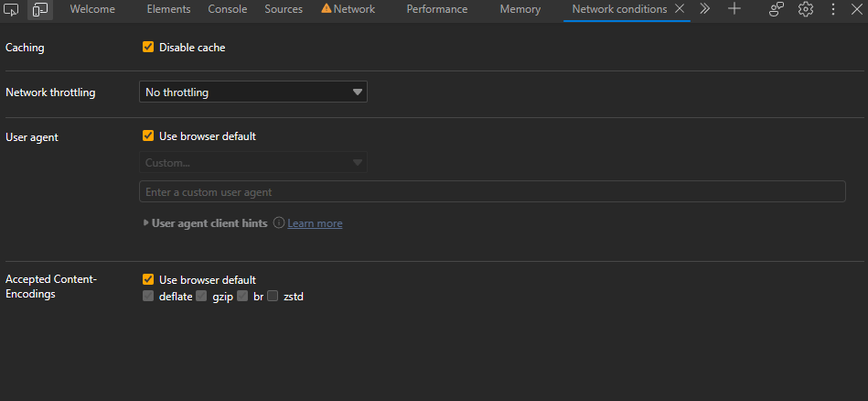Viewport: 868px width, 401px height.
Task: Open the Learn more link
Action: pyautogui.click(x=315, y=223)
